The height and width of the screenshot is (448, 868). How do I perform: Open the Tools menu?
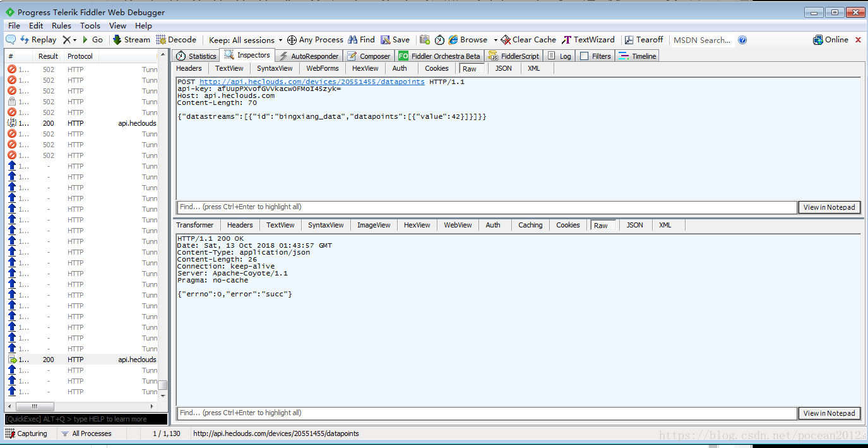pyautogui.click(x=90, y=26)
